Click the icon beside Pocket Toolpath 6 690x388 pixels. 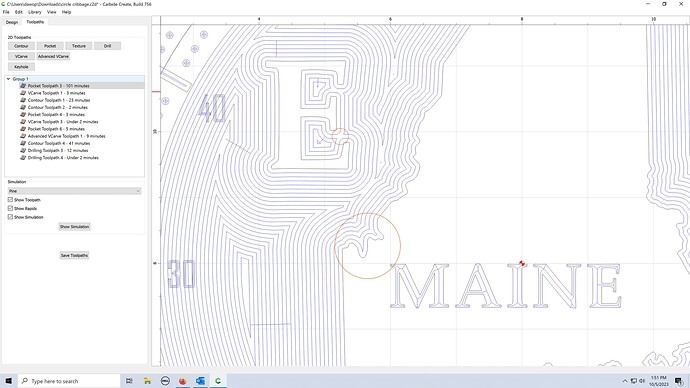[x=23, y=129]
